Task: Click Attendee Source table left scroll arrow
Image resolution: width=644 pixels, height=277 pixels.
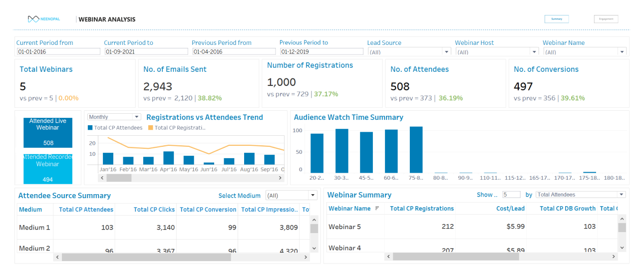Action: tap(57, 257)
